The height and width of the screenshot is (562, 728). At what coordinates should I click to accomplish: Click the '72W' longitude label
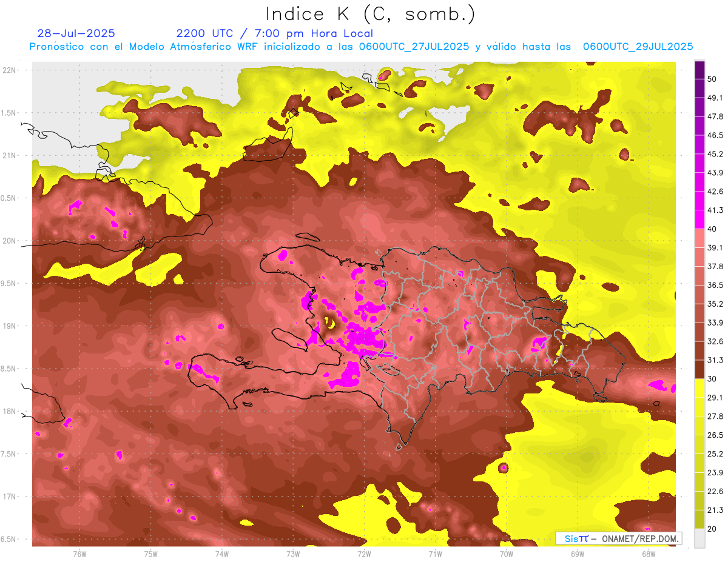364,554
